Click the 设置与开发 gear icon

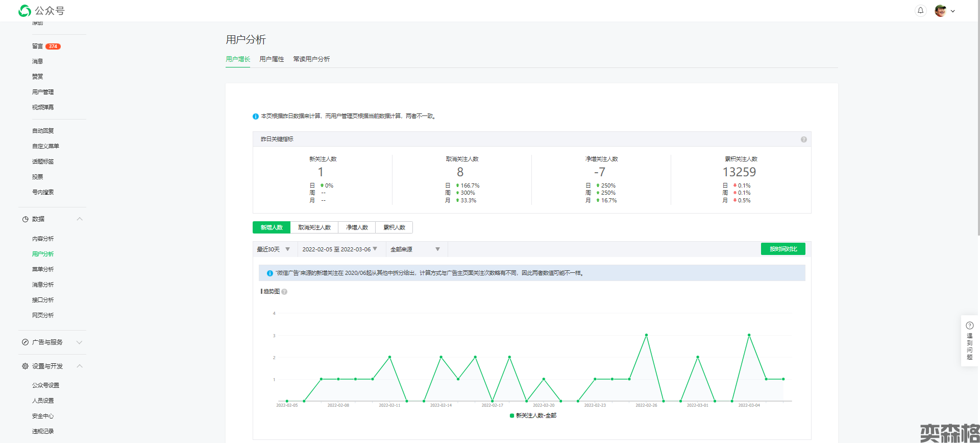click(x=25, y=366)
